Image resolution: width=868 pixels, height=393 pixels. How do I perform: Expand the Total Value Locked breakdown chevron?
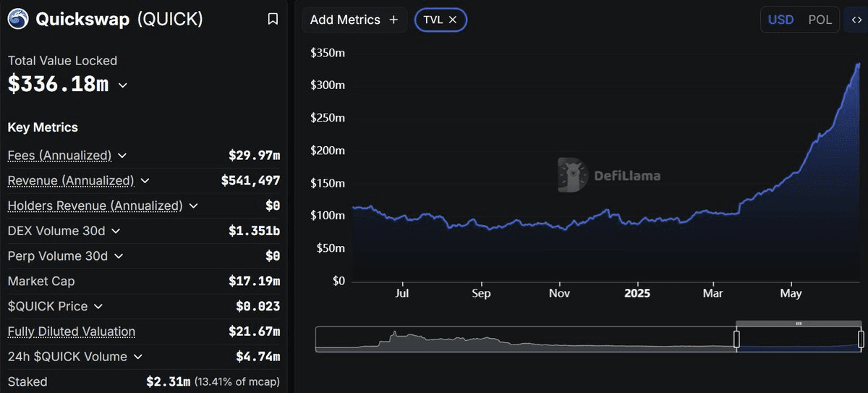click(123, 85)
